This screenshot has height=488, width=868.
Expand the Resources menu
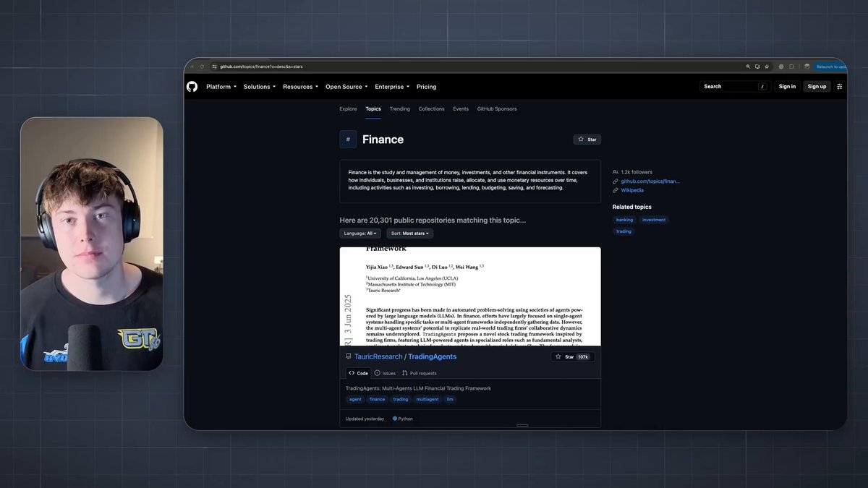tap(301, 87)
